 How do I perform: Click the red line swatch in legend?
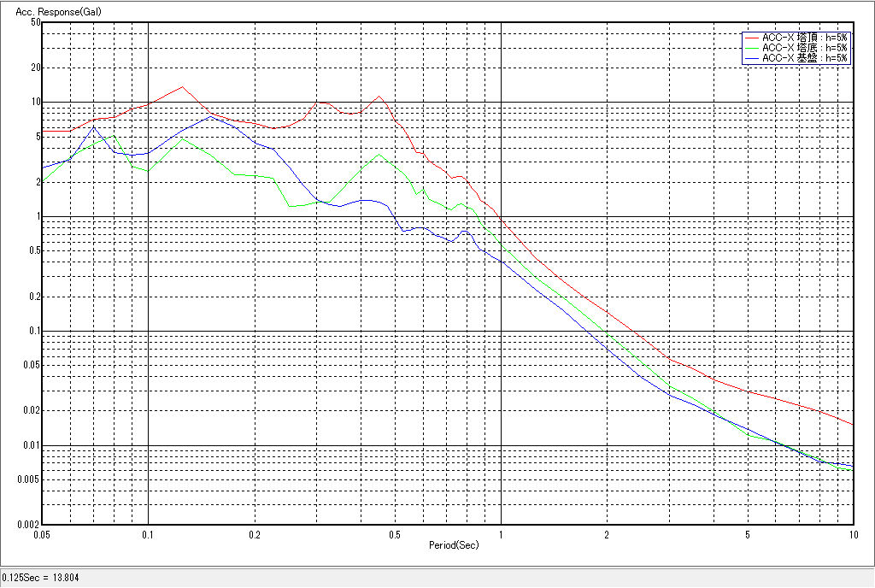(751, 38)
